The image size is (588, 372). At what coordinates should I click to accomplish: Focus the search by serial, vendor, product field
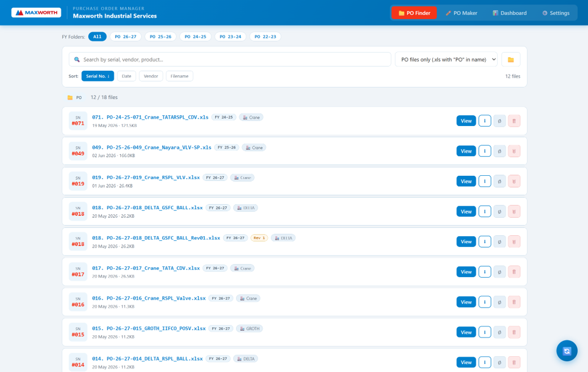pyautogui.click(x=230, y=59)
